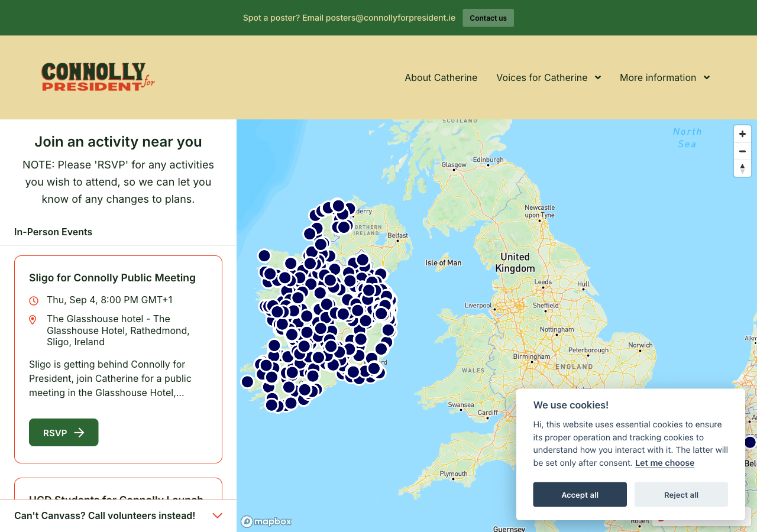Click the map zoom out minus icon
Viewport: 757px width, 532px height.
coord(742,151)
